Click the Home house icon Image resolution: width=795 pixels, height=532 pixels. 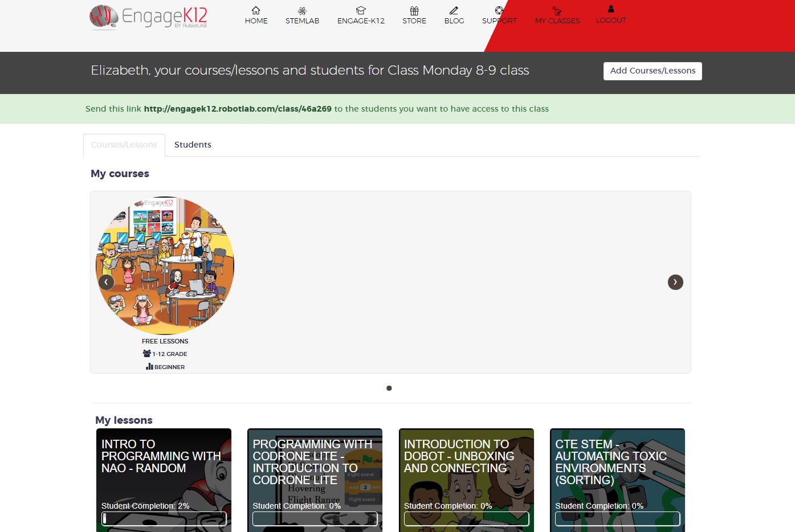[256, 11]
